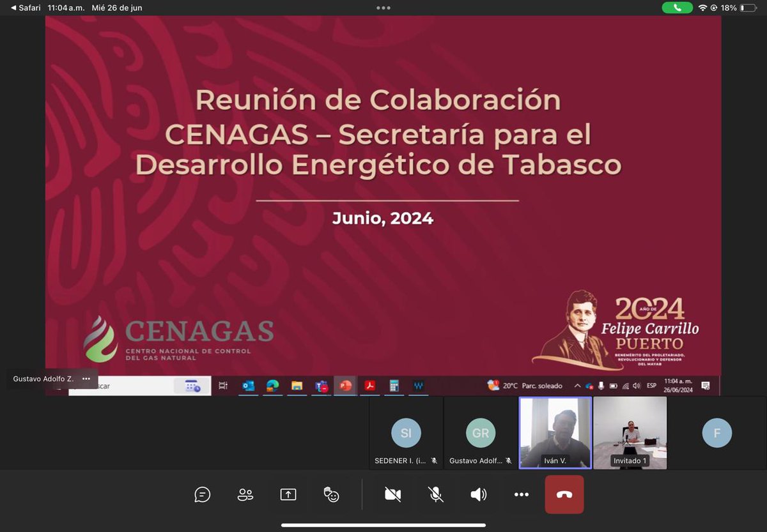Open the meeting chat panel
The width and height of the screenshot is (767, 532).
pyautogui.click(x=203, y=494)
